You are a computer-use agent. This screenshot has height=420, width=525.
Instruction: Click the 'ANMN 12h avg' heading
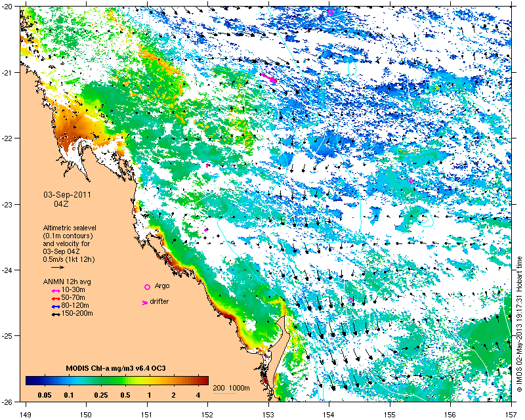click(67, 282)
